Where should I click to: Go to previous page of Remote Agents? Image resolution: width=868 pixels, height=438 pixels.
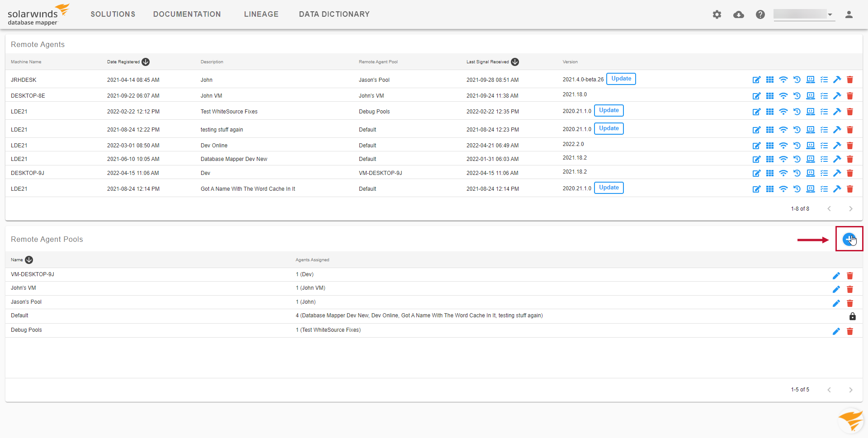pyautogui.click(x=829, y=209)
